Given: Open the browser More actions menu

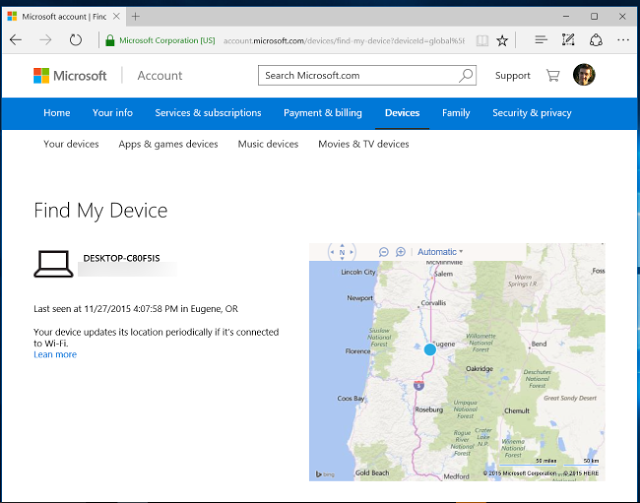Looking at the screenshot, I should pos(623,40).
